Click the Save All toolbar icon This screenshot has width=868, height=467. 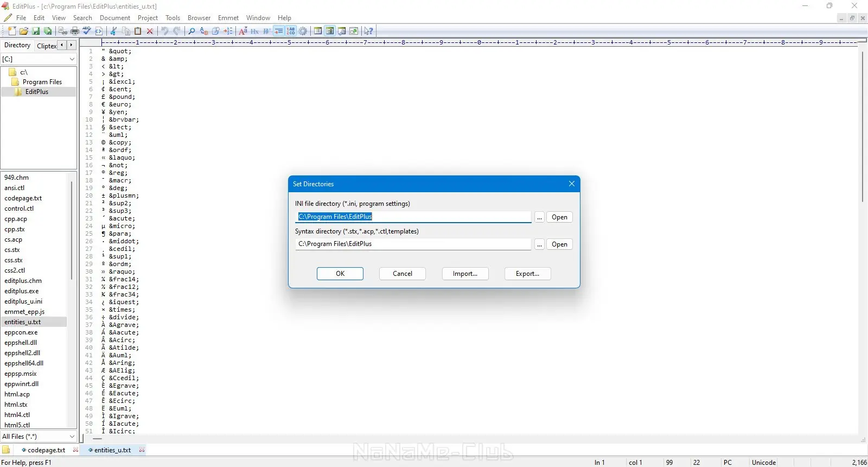tap(48, 31)
